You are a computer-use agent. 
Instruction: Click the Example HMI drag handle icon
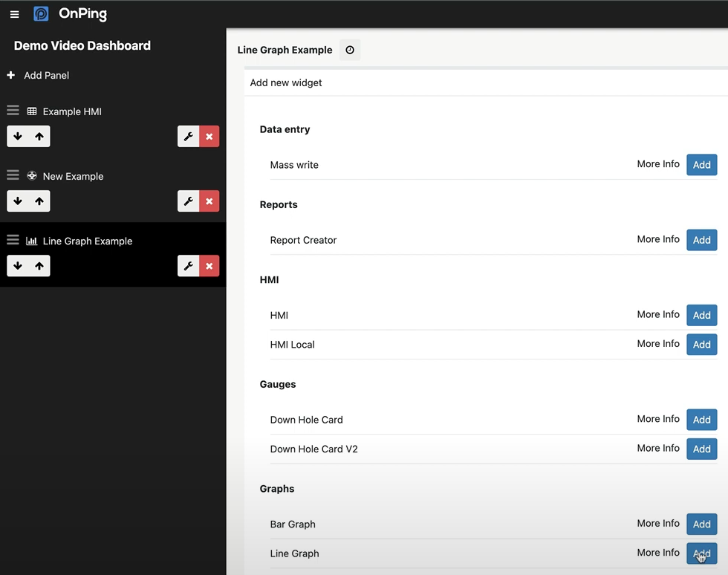click(x=13, y=111)
